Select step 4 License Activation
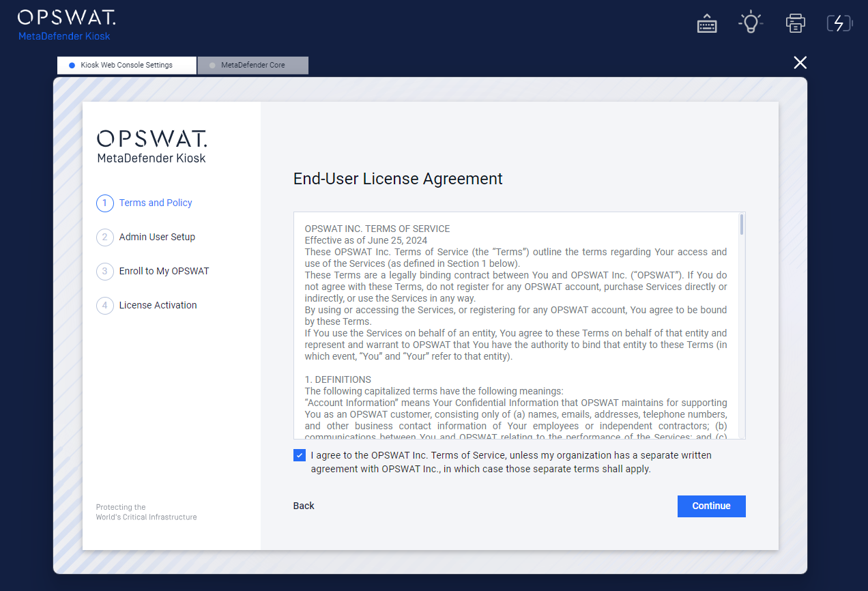The height and width of the screenshot is (591, 868). coord(147,305)
